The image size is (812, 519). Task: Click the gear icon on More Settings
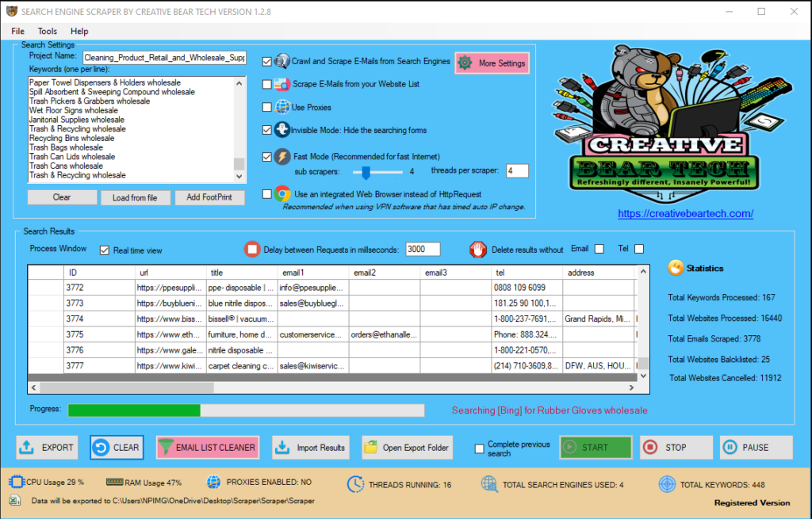pos(465,63)
